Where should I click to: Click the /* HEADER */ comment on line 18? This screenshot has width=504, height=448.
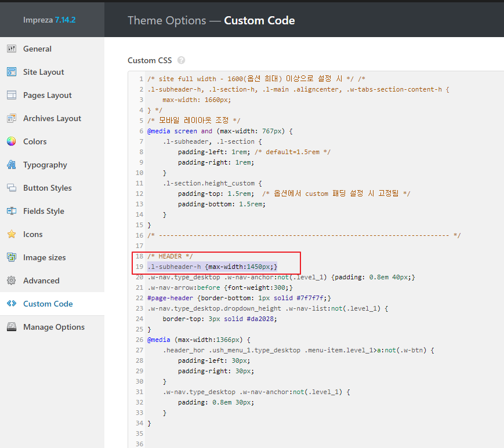(170, 256)
